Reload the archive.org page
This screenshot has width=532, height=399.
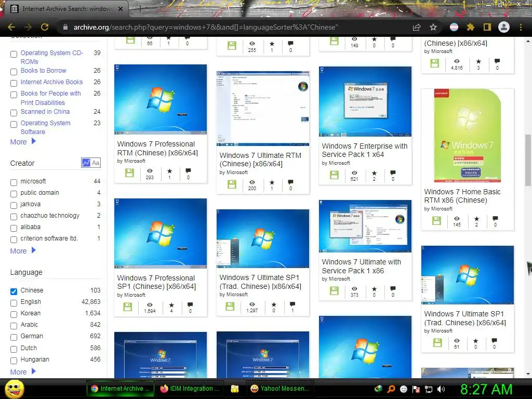pyautogui.click(x=45, y=27)
